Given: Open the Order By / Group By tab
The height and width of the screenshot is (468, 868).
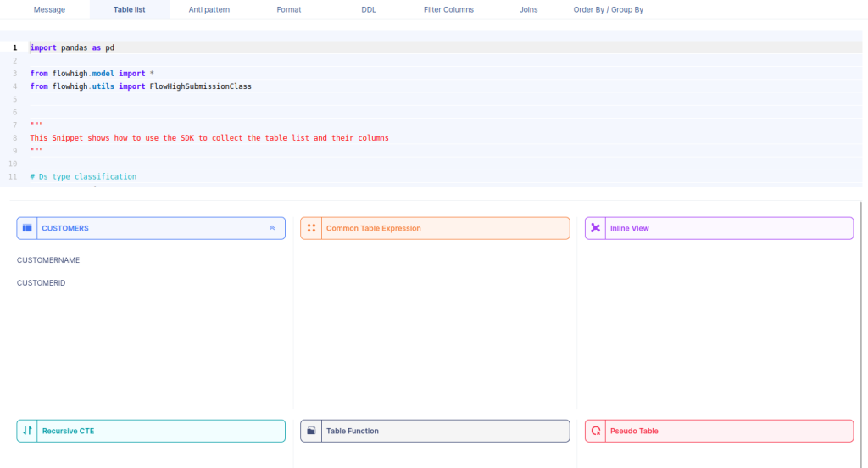Looking at the screenshot, I should [608, 9].
